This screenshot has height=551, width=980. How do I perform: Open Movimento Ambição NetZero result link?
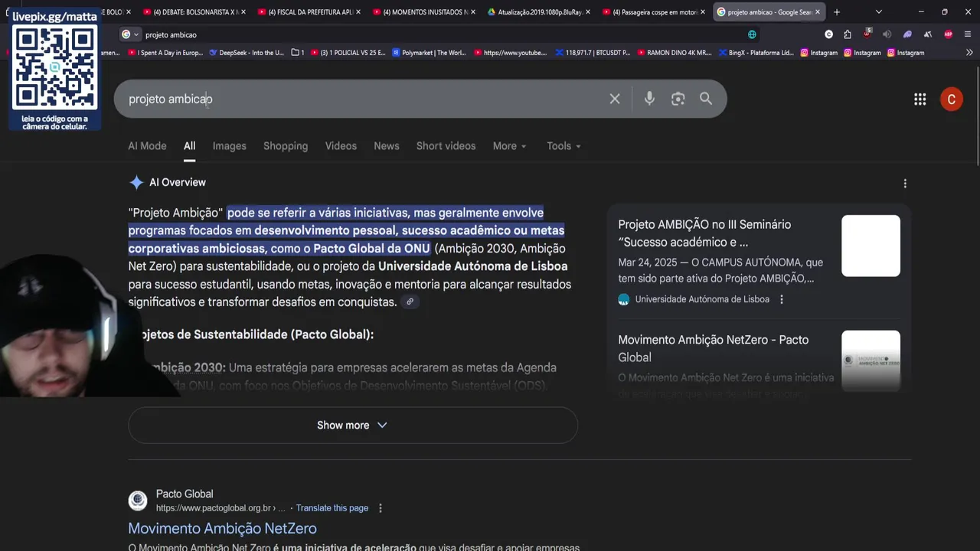coord(222,529)
